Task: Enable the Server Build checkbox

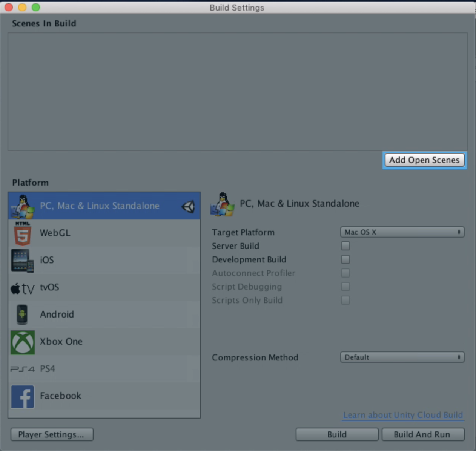Action: coord(345,246)
